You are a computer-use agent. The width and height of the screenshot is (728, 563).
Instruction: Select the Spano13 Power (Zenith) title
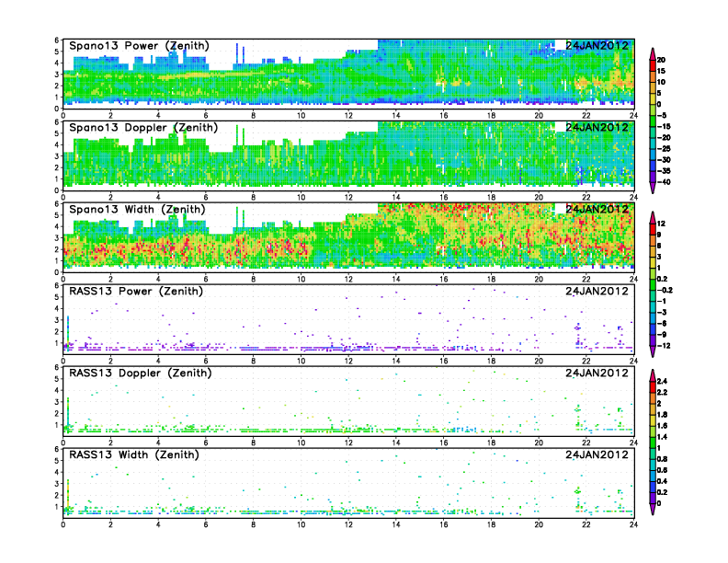click(x=139, y=46)
